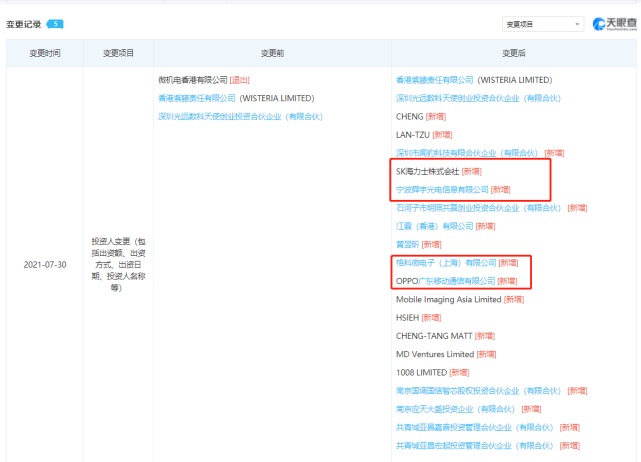Open 石河子市明照共赢创业投资合伙企业 link
Viewport: 641px width, 462px height.
478,208
